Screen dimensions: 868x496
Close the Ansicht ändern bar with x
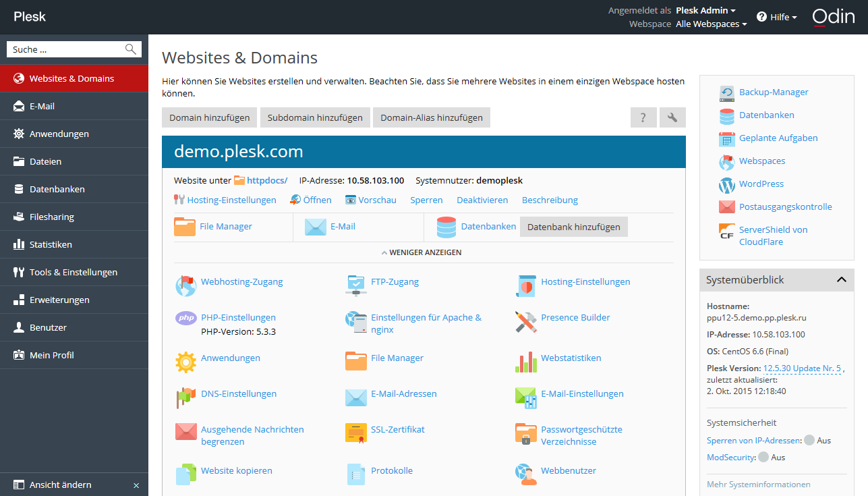[x=136, y=485]
